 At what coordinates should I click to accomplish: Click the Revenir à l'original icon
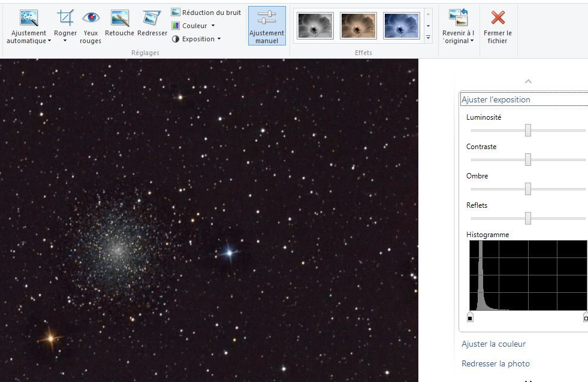(x=458, y=17)
